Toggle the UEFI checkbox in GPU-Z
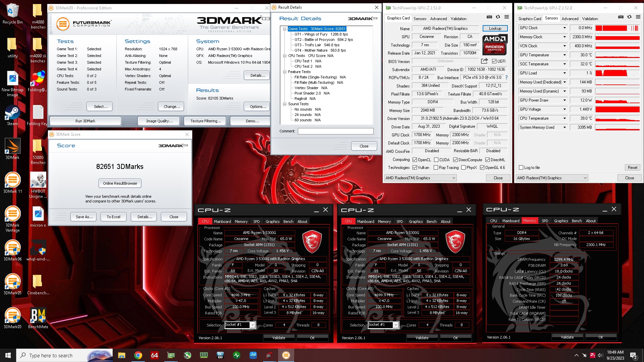This screenshot has width=644, height=362. coord(494,61)
